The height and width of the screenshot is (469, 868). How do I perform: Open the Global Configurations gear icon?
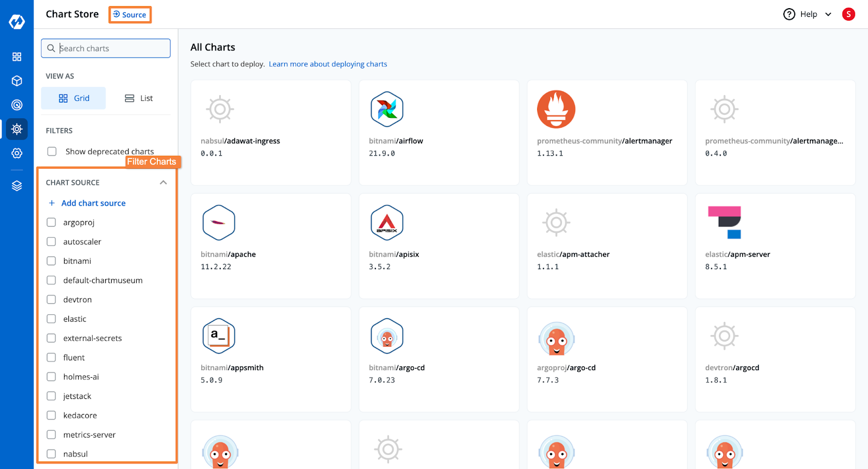(17, 153)
